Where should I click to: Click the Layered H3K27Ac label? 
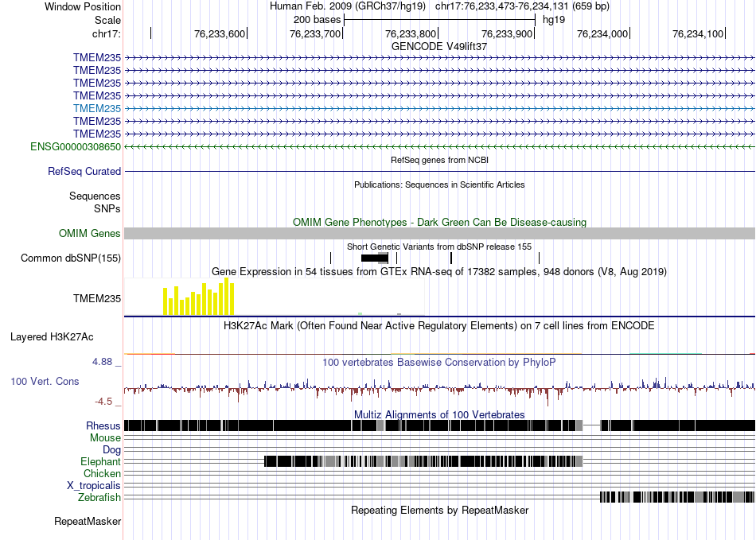(52, 336)
